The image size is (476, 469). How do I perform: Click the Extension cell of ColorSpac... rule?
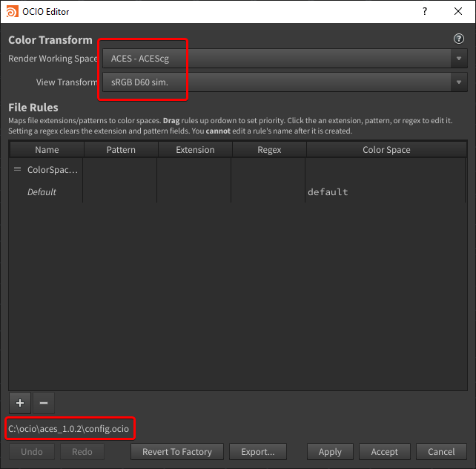(x=194, y=169)
